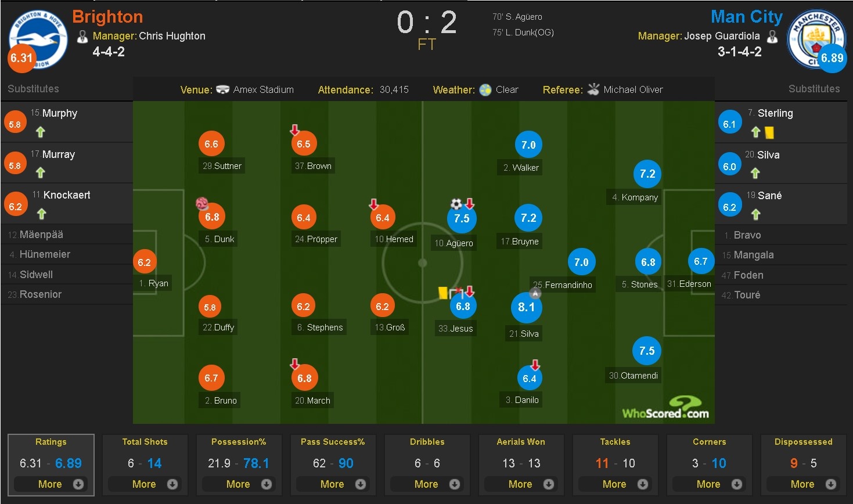Click the red substitution arrow above Brown

click(295, 130)
